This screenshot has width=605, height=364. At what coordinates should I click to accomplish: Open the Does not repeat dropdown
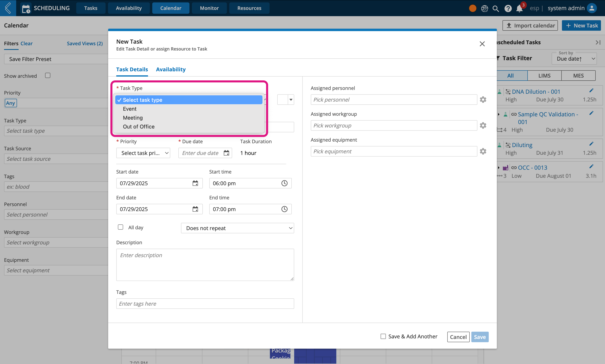pos(237,228)
